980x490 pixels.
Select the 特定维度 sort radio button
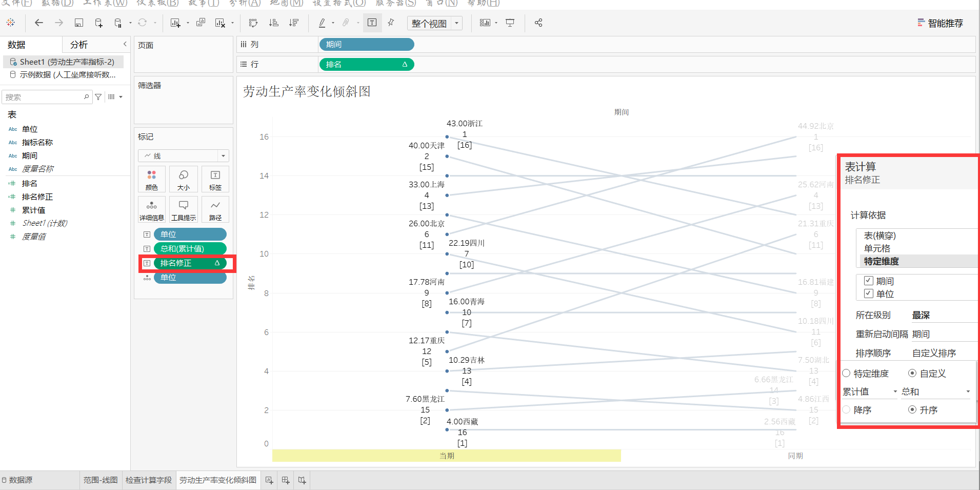tap(846, 373)
